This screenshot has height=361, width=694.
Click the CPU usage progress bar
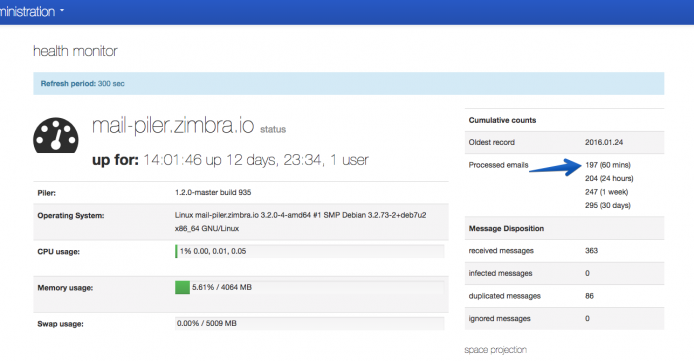pyautogui.click(x=309, y=251)
